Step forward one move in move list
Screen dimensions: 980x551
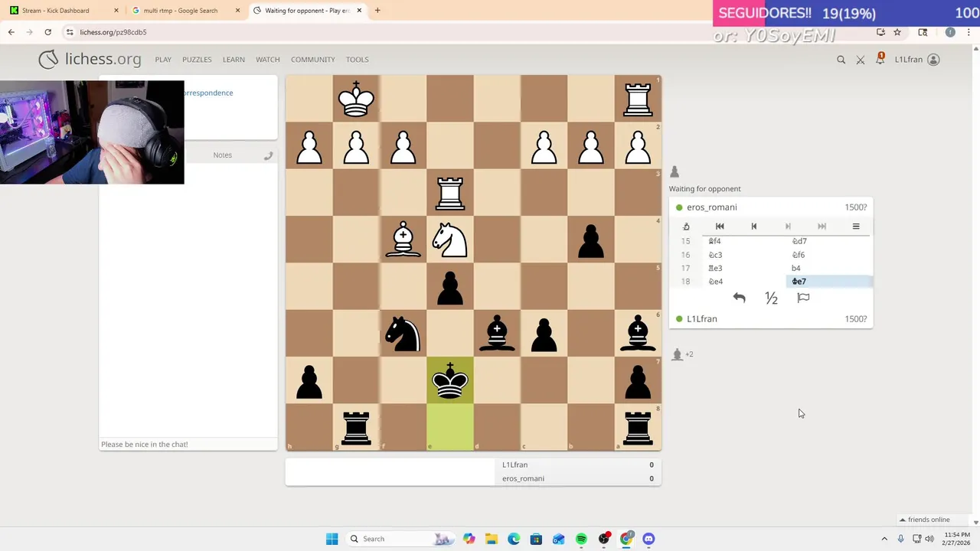click(x=788, y=227)
